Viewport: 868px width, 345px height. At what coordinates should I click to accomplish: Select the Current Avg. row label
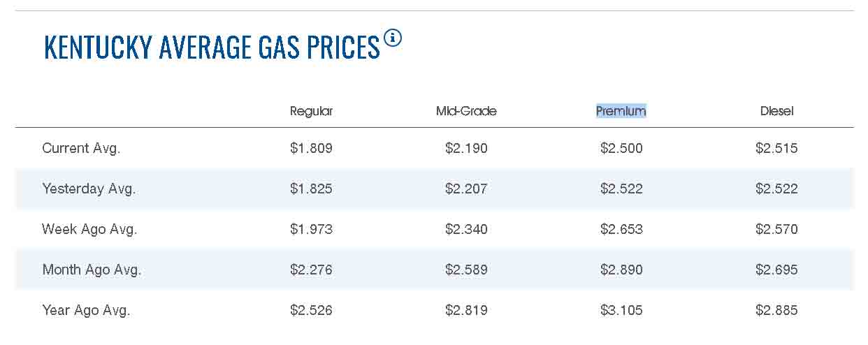coord(81,148)
